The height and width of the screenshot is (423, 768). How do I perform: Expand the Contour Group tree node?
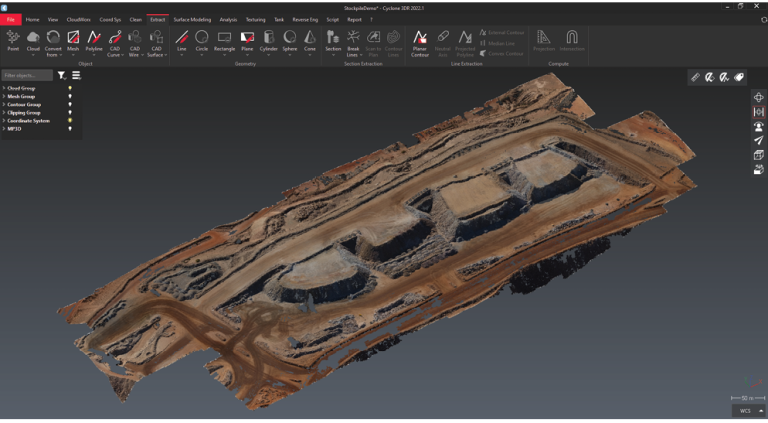point(4,104)
